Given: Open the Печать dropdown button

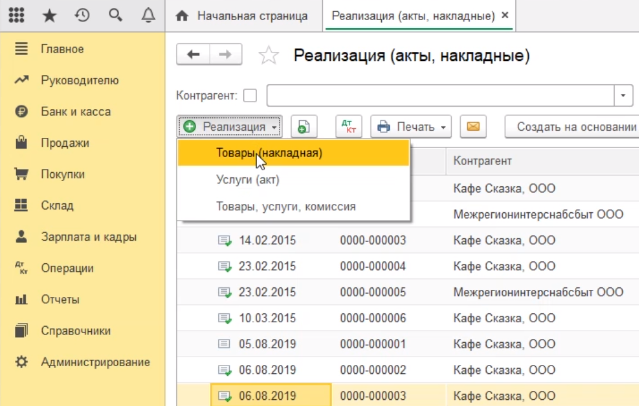Looking at the screenshot, I should pyautogui.click(x=412, y=127).
